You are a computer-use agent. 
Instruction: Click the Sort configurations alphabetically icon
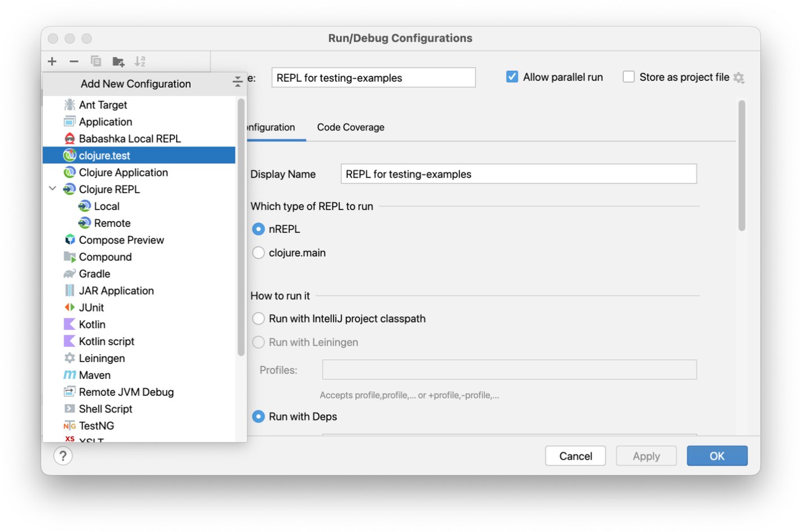[x=140, y=61]
